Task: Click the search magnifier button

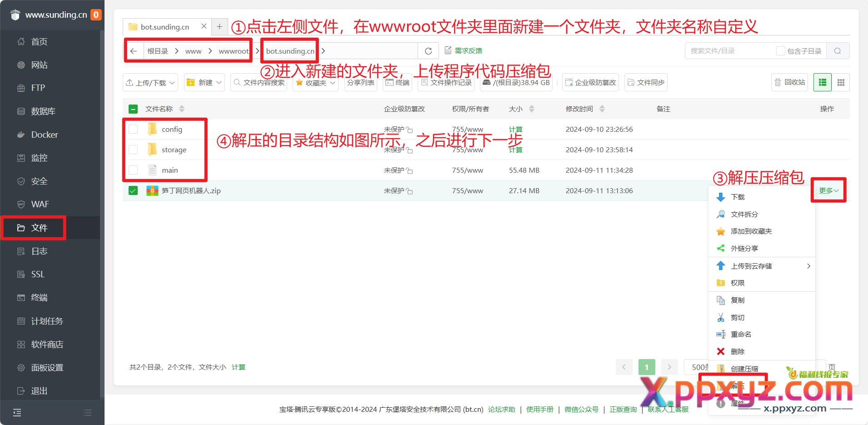Action: [x=838, y=51]
